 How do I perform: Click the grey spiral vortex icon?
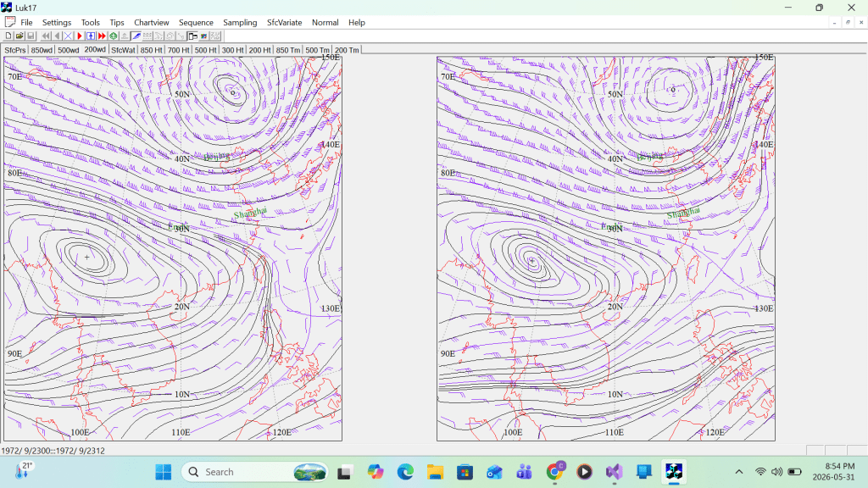[170, 36]
